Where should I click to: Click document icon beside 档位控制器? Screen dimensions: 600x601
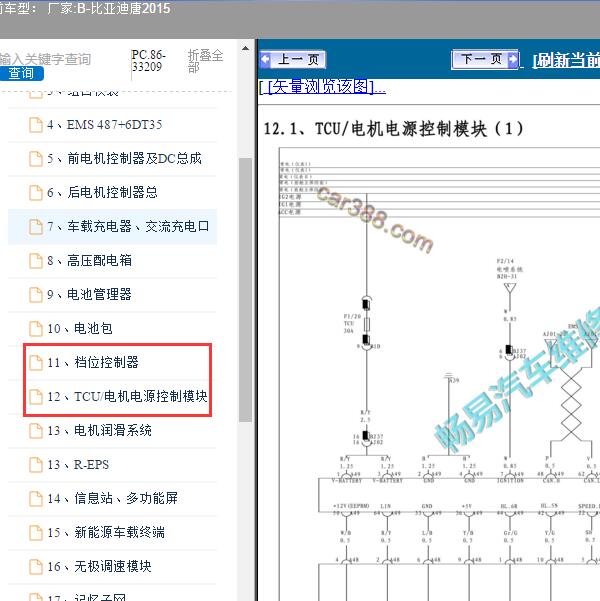pos(36,363)
